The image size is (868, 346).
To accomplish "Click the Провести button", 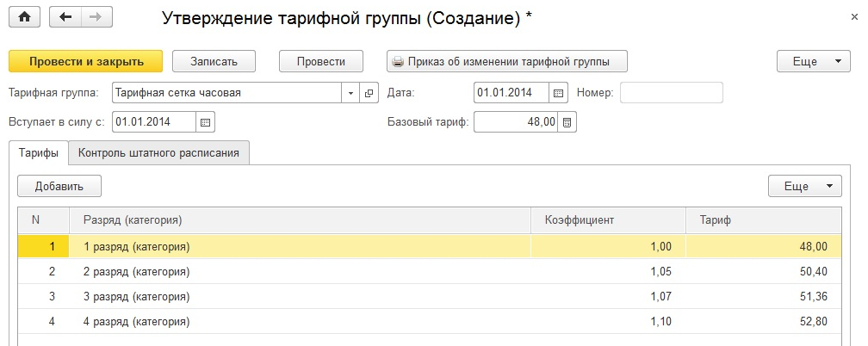I will tap(321, 61).
